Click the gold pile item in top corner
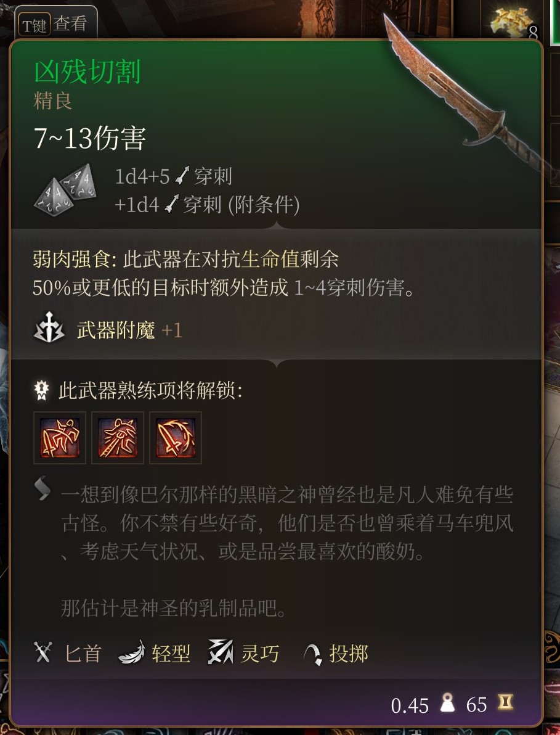The width and height of the screenshot is (560, 735). [x=513, y=22]
